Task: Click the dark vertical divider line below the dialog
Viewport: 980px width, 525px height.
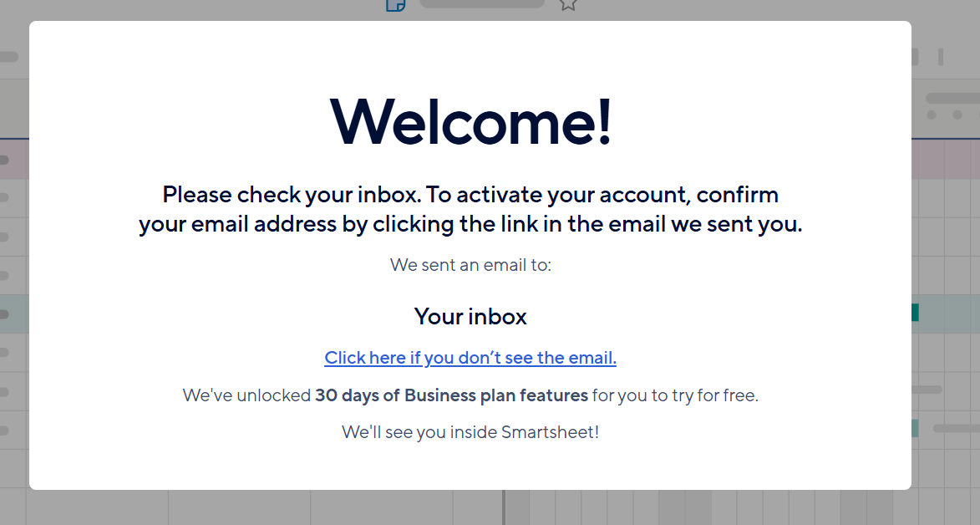Action: (504, 507)
